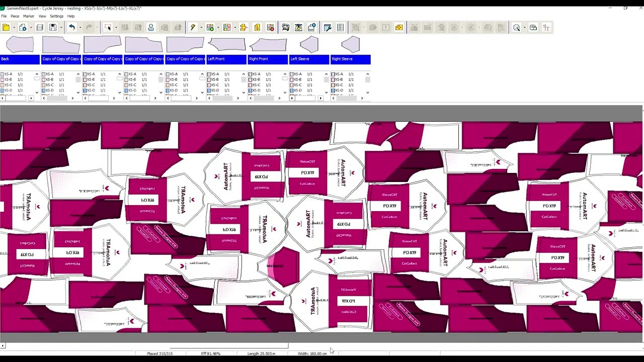The height and width of the screenshot is (362, 644).
Task: Open dropdown next to colored grid icon
Action: [234, 28]
